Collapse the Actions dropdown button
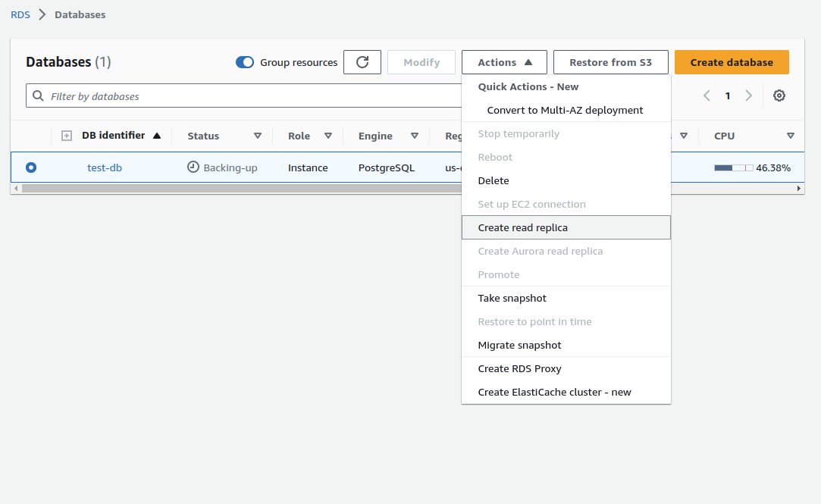This screenshot has width=821, height=504. pyautogui.click(x=504, y=62)
